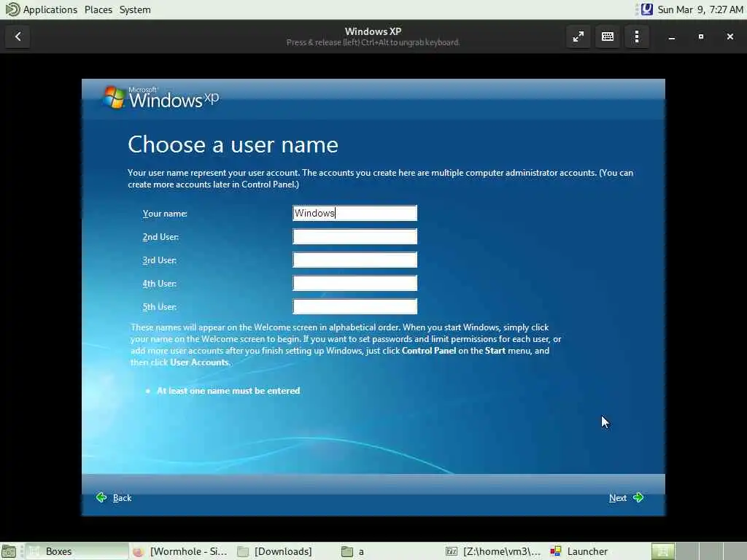Click the 5th User input field
The height and width of the screenshot is (560, 747).
click(355, 307)
